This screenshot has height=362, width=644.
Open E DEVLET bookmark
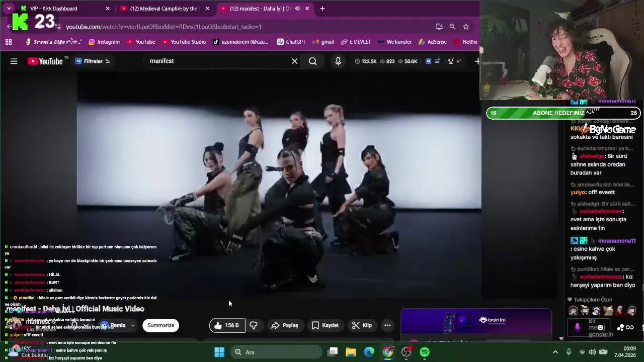355,42
